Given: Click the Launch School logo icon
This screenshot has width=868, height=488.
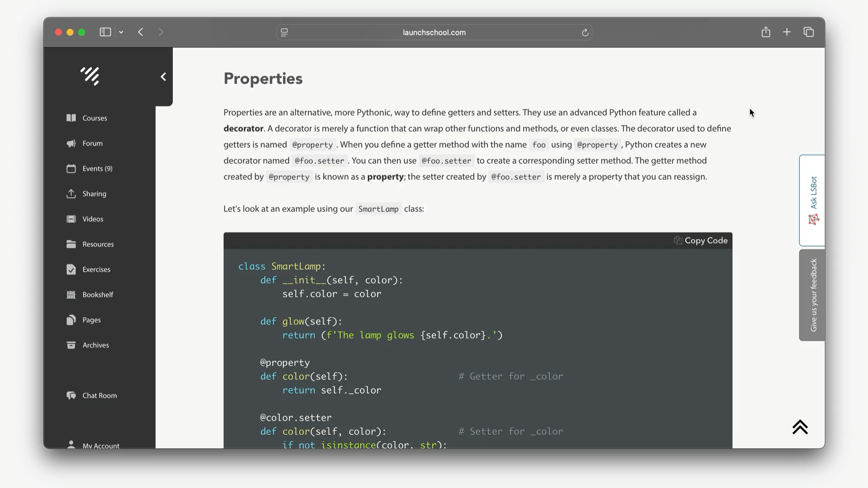Looking at the screenshot, I should tap(90, 76).
